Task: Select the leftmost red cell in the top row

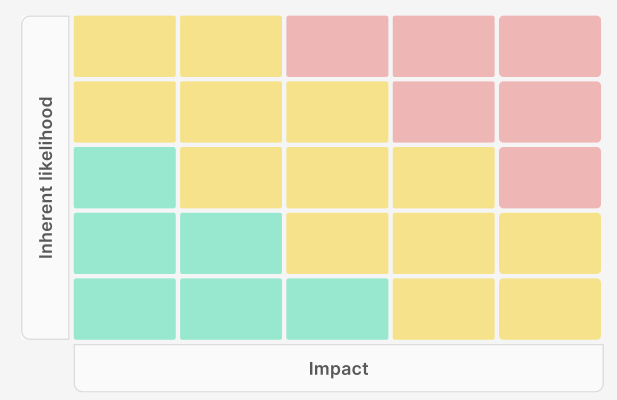Action: pos(337,46)
